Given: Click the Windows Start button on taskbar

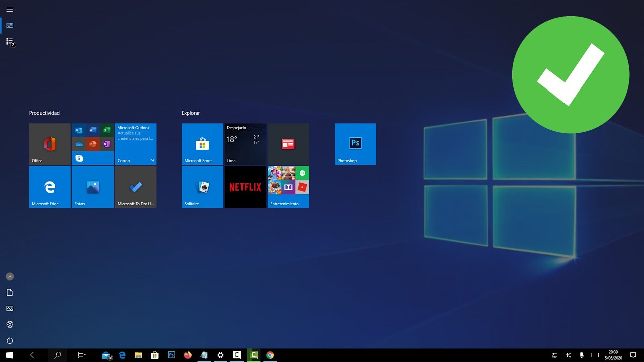Looking at the screenshot, I should [x=10, y=355].
